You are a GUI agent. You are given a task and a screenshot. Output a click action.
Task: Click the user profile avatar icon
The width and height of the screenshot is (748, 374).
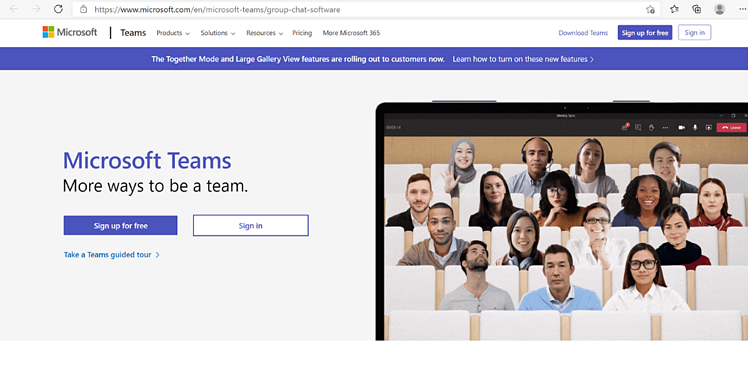pos(719,9)
